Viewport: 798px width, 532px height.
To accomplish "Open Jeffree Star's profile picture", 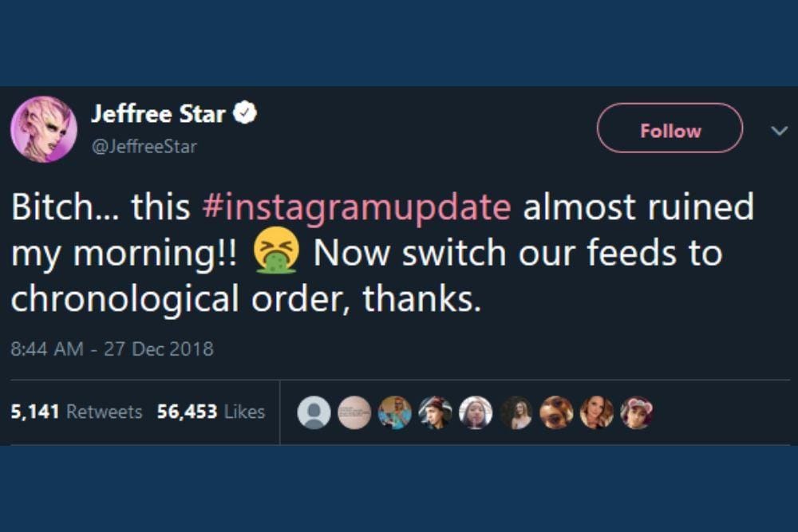I will (x=43, y=129).
